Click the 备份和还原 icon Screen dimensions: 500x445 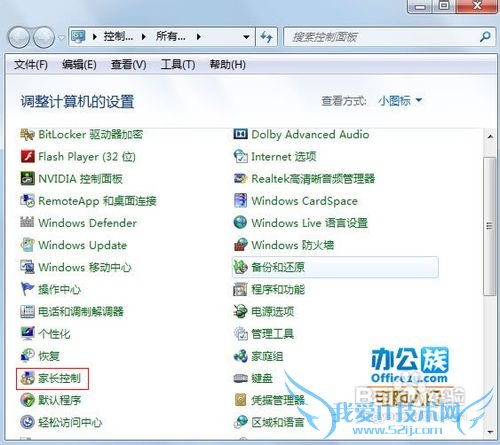pos(240,267)
